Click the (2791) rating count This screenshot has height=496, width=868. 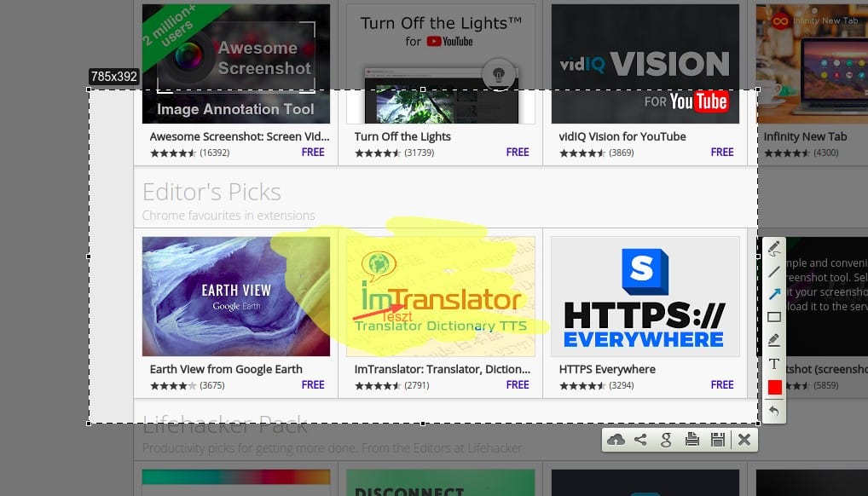[x=417, y=385]
